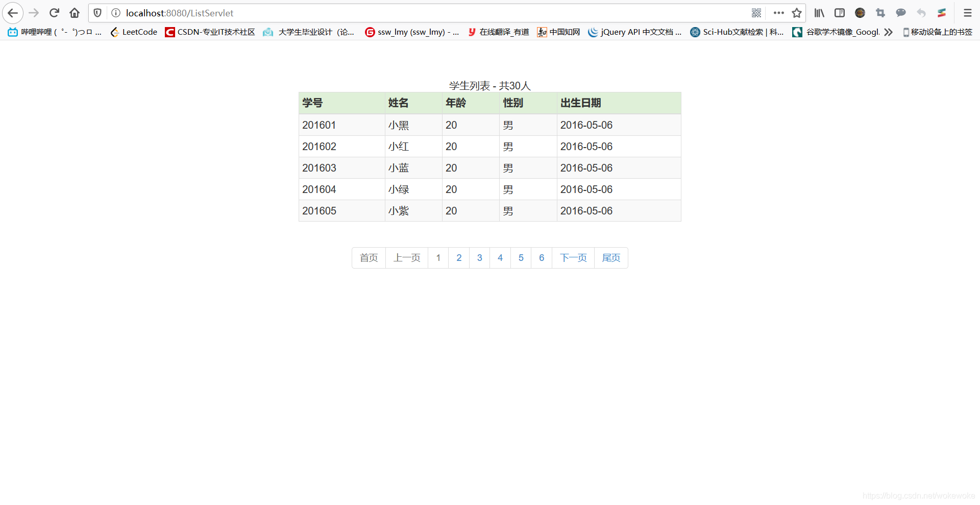This screenshot has height=505, width=980.
Task: Bookmark this page with the star icon
Action: [797, 13]
